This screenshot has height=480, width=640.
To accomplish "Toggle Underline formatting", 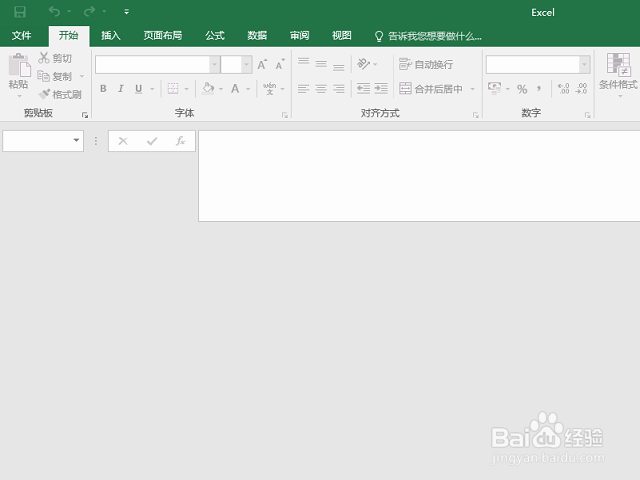I will [x=139, y=89].
